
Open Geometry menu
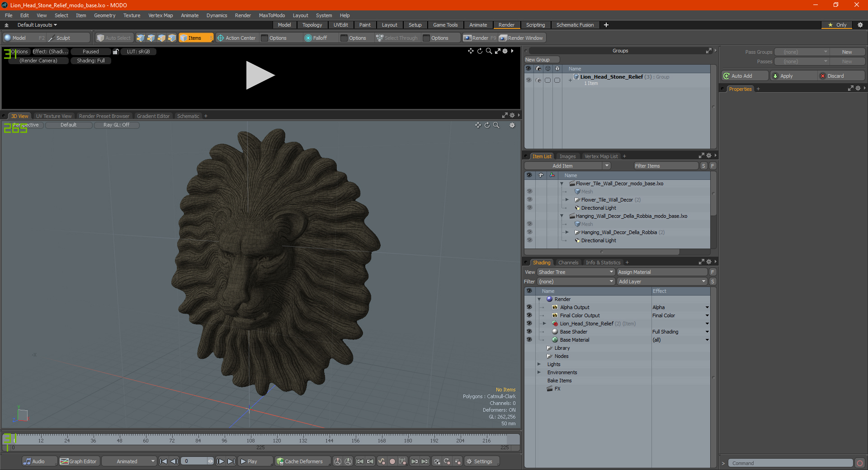click(x=104, y=15)
